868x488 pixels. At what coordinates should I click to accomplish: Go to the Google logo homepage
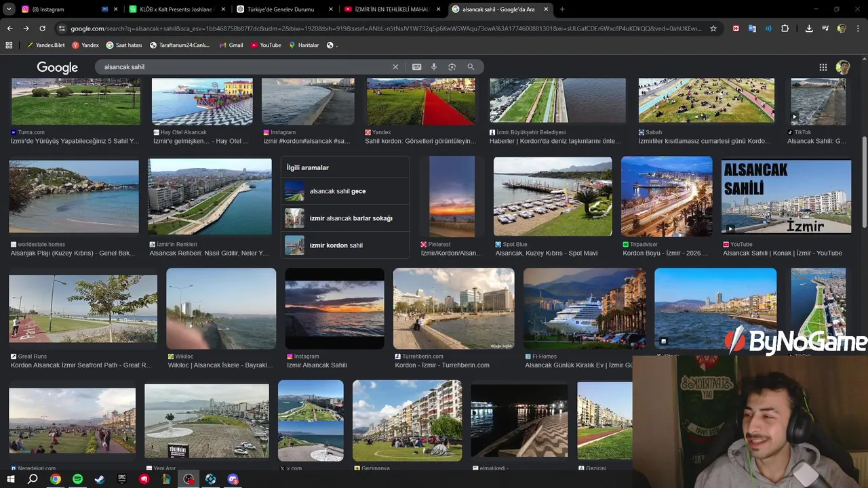(x=58, y=68)
